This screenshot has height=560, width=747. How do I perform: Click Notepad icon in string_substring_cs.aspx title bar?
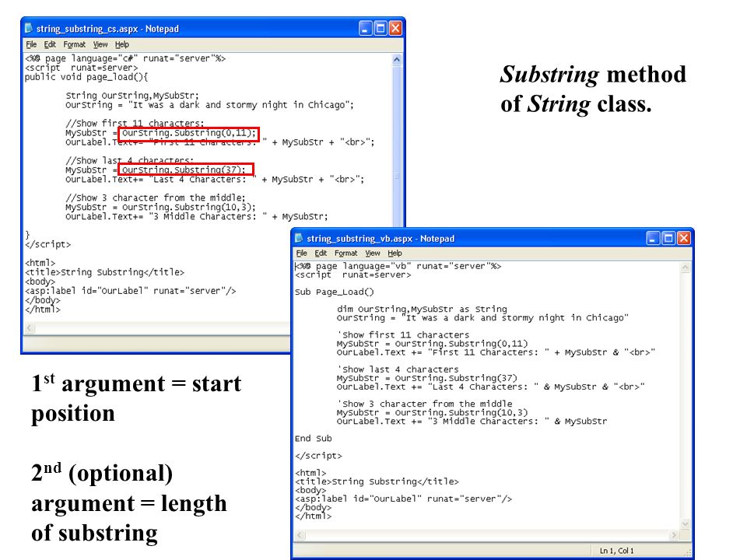tap(29, 29)
